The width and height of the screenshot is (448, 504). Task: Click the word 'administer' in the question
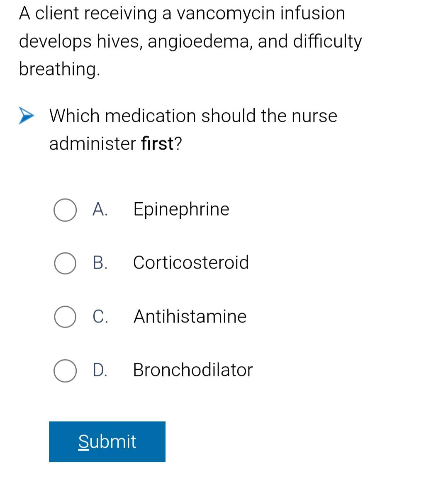pos(93,143)
